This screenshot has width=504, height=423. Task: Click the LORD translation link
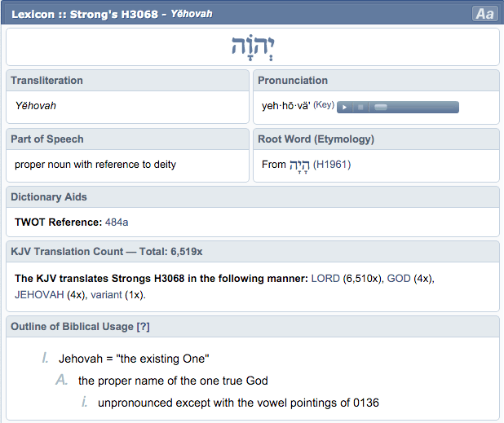(325, 278)
